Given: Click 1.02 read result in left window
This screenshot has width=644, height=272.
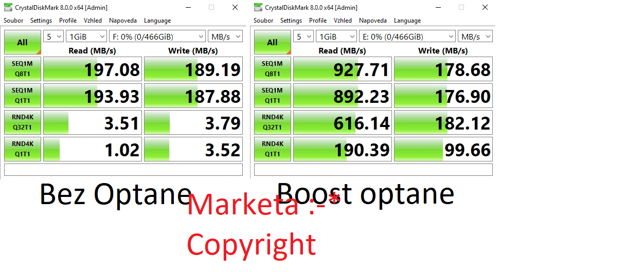Looking at the screenshot, I should (x=93, y=149).
